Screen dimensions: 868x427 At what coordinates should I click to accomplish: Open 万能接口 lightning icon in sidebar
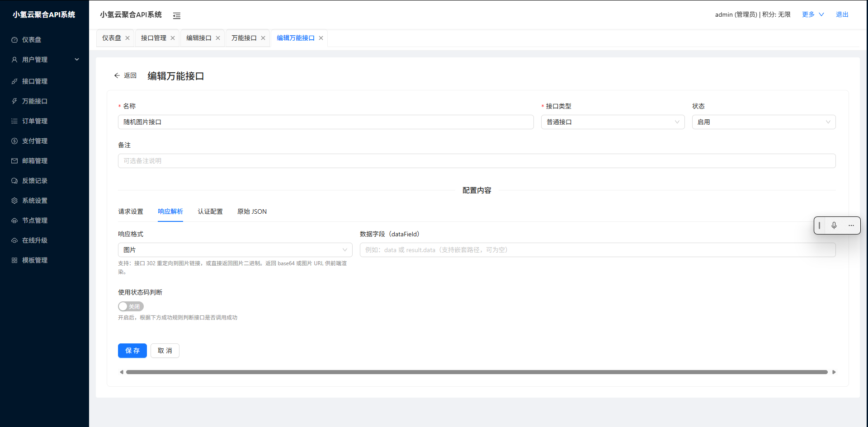pyautogui.click(x=14, y=101)
